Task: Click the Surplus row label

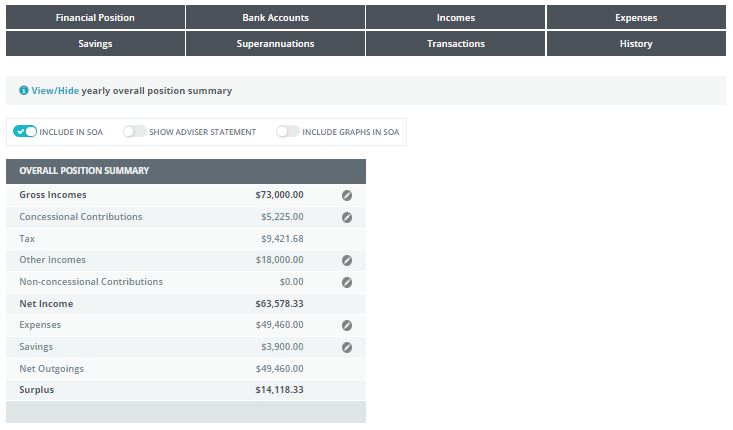Action: pos(36,390)
